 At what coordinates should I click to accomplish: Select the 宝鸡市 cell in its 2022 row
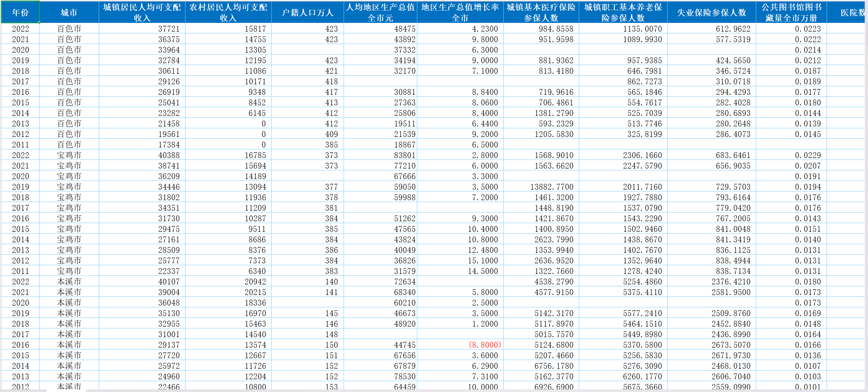(69, 155)
